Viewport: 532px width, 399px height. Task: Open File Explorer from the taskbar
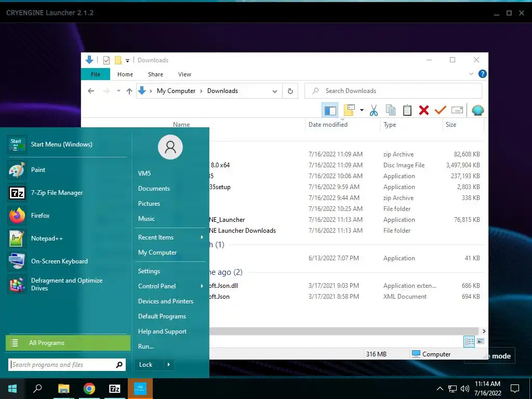click(x=63, y=389)
